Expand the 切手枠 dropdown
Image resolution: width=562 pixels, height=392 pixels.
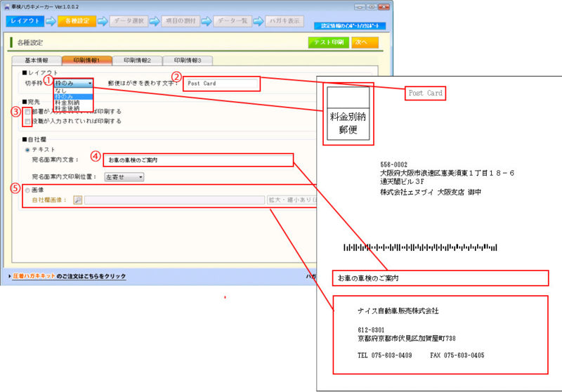click(74, 83)
